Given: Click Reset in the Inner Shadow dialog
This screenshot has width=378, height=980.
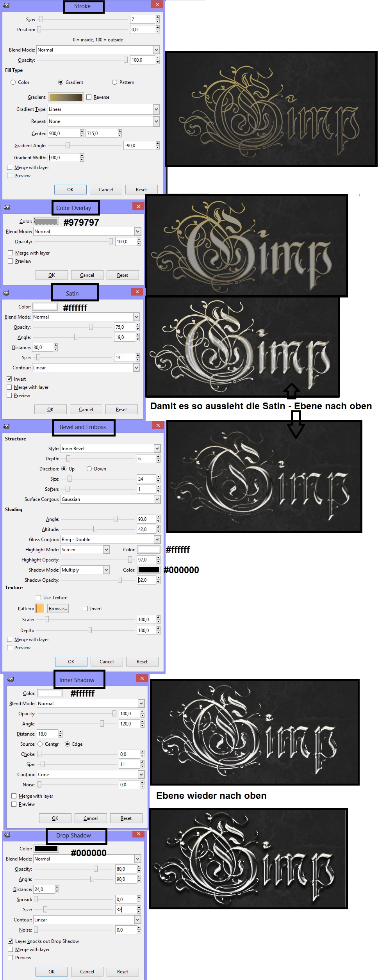Looking at the screenshot, I should coord(126,818).
